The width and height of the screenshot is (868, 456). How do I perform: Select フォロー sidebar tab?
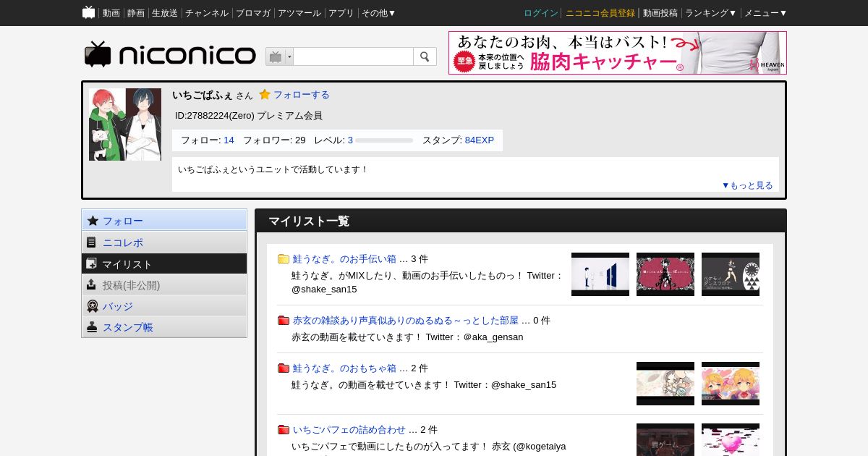coord(164,221)
